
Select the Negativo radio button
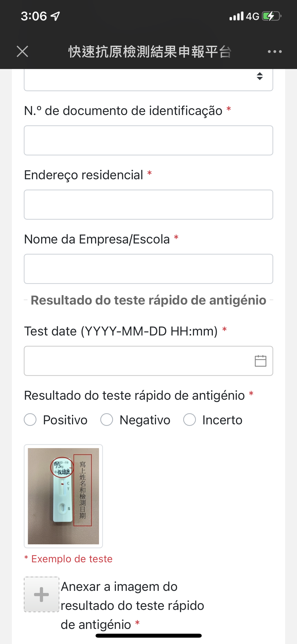pyautogui.click(x=107, y=420)
